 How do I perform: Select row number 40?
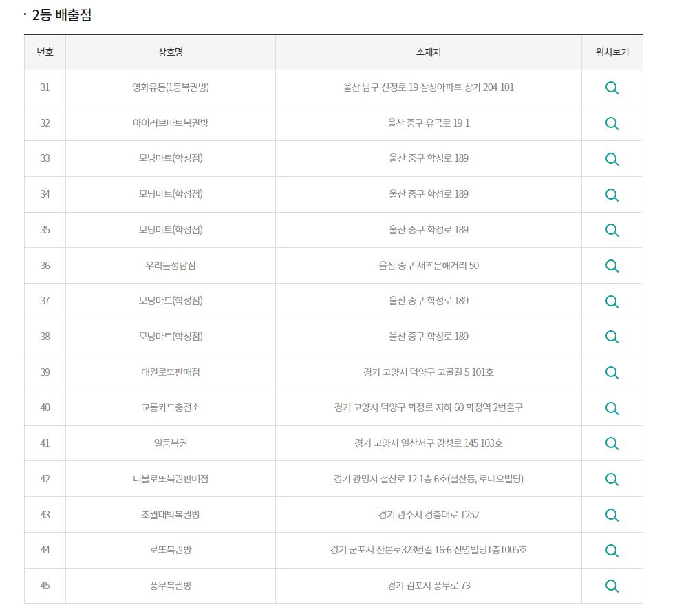pos(45,407)
